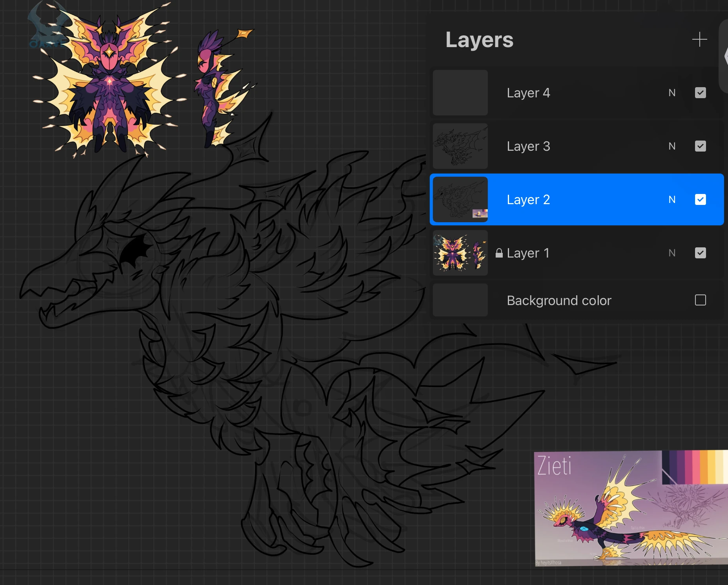Enable the Background color visibility checkbox
Image resolution: width=728 pixels, height=585 pixels.
[700, 300]
